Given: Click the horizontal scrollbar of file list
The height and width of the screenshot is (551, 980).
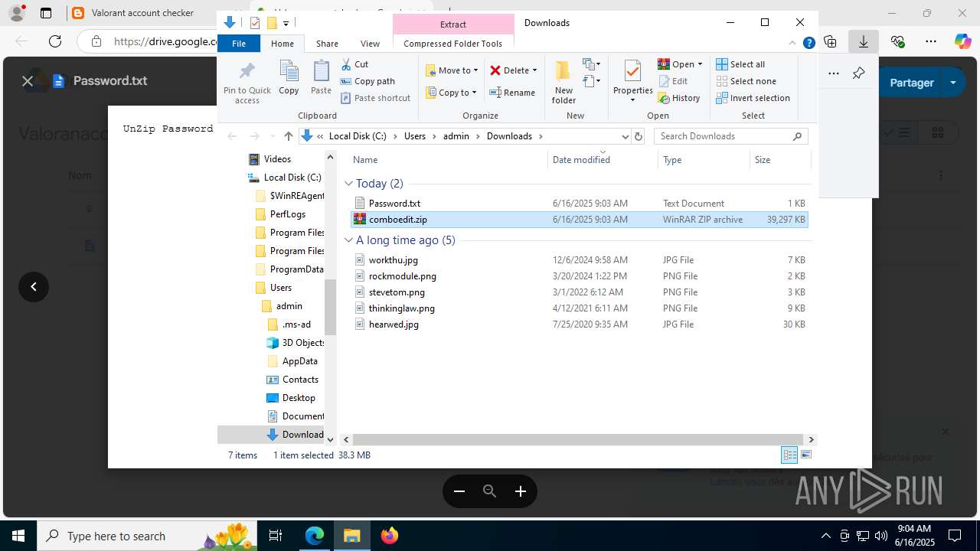Looking at the screenshot, I should (x=578, y=440).
